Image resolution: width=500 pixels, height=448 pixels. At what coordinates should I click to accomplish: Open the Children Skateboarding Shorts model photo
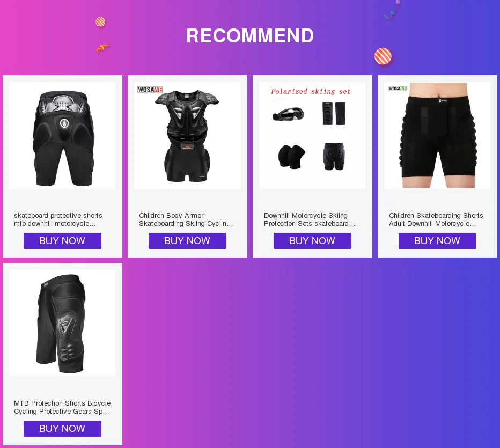coord(438,135)
